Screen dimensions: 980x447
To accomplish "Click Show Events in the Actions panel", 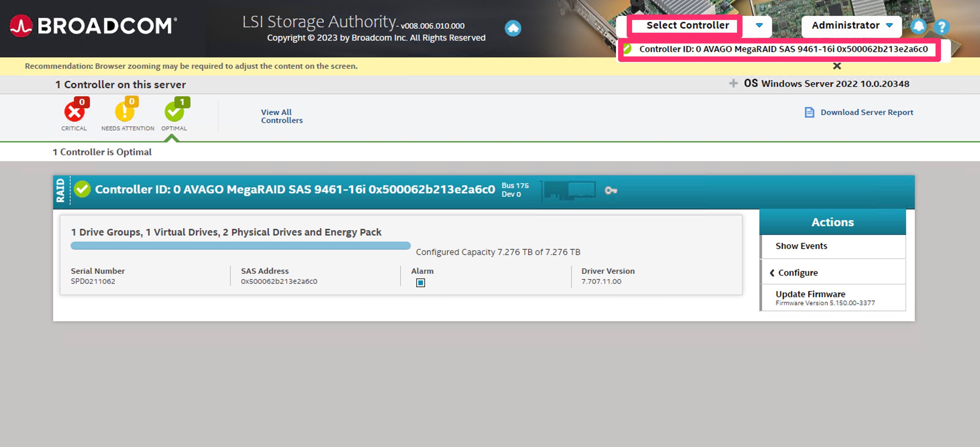I will pyautogui.click(x=801, y=246).
